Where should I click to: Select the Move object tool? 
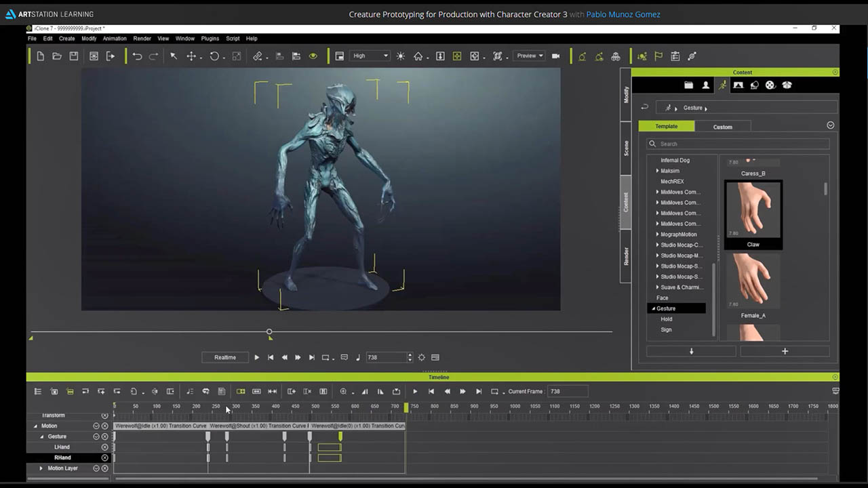click(x=191, y=56)
